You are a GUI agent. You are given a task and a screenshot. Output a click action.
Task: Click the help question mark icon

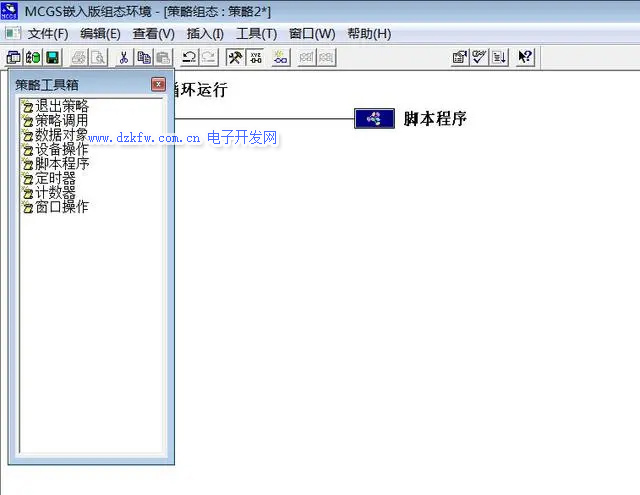click(x=525, y=57)
